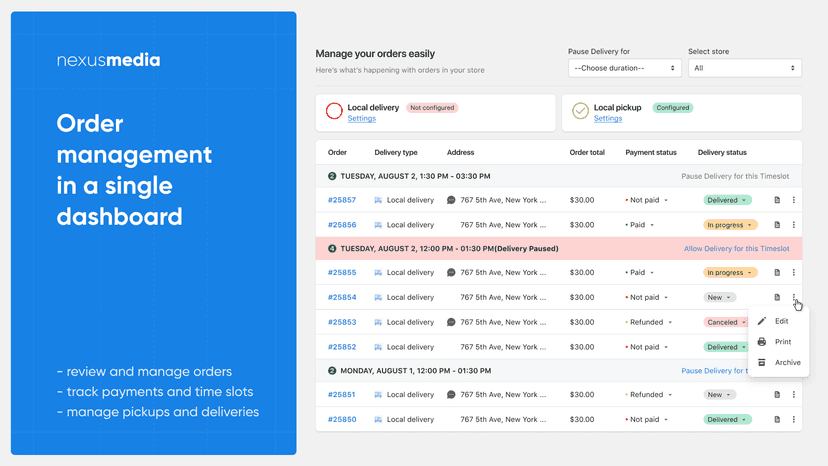Viewport: 828px width, 466px height.
Task: Open more actions menu for order #25855
Action: coord(794,273)
